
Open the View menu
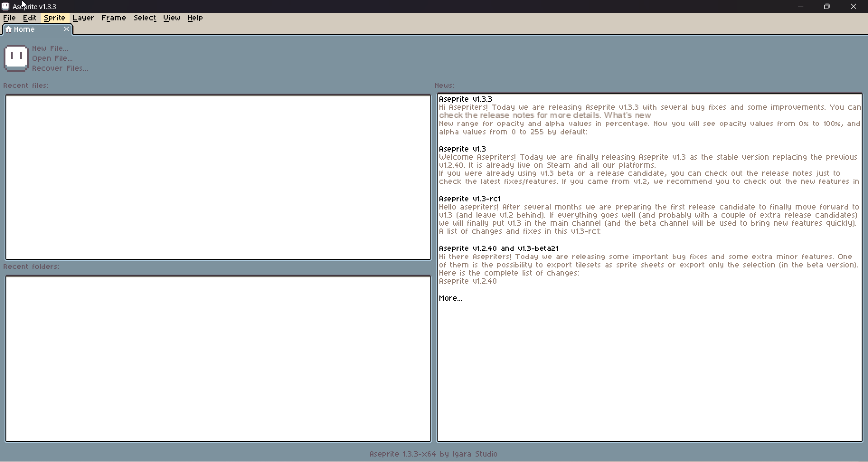172,18
